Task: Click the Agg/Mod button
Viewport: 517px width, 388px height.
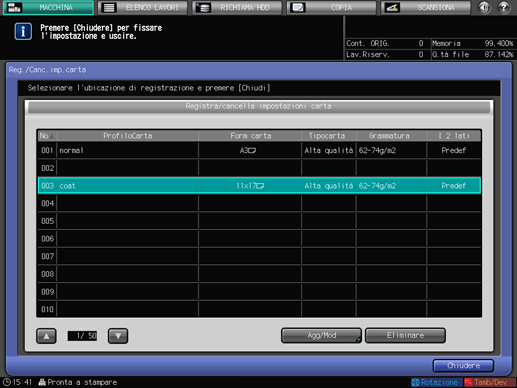Action: [321, 335]
